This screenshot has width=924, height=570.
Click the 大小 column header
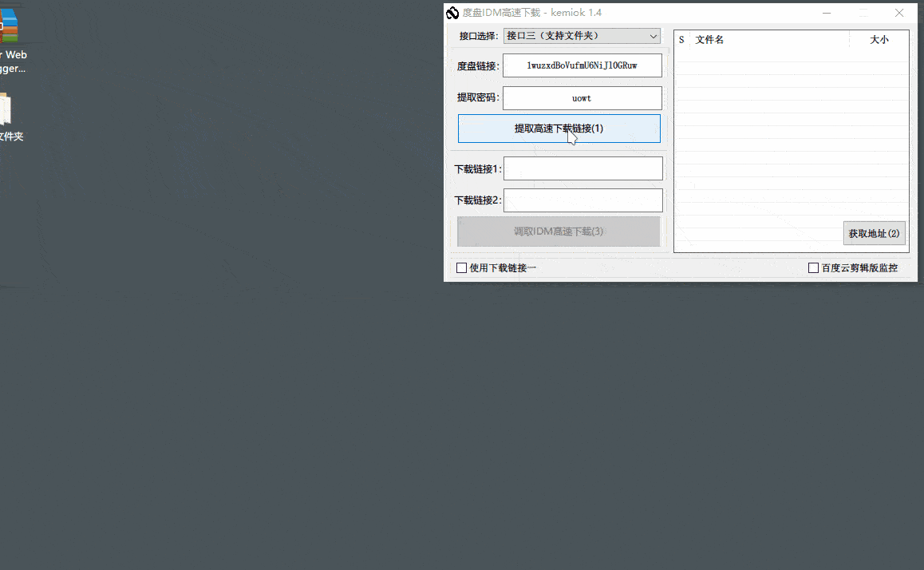pos(879,40)
